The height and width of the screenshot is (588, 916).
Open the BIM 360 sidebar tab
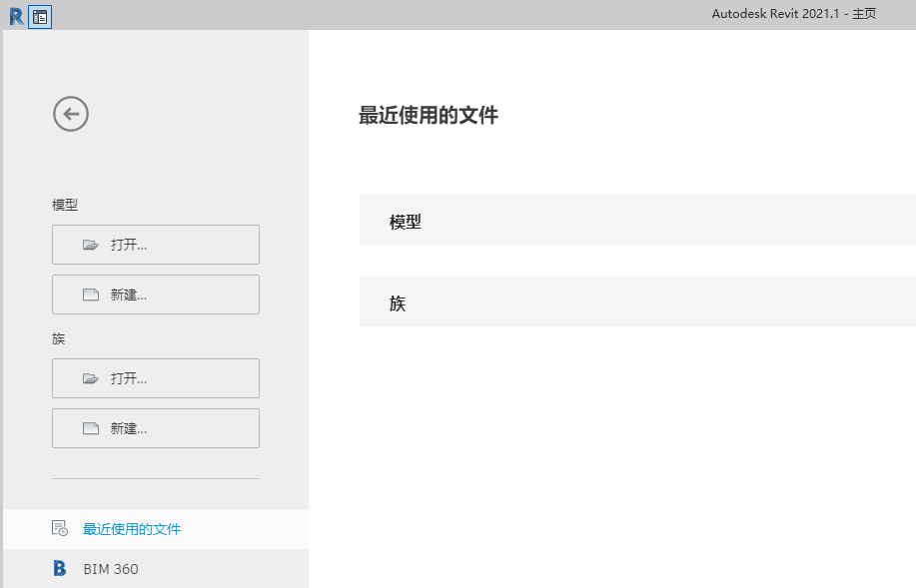(156, 569)
